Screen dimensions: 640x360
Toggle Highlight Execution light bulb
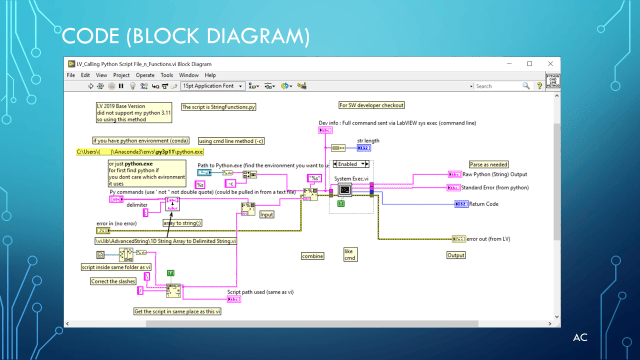pos(133,86)
